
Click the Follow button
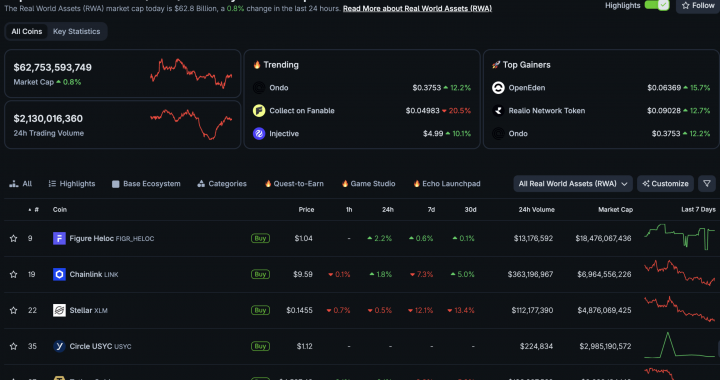pyautogui.click(x=698, y=6)
